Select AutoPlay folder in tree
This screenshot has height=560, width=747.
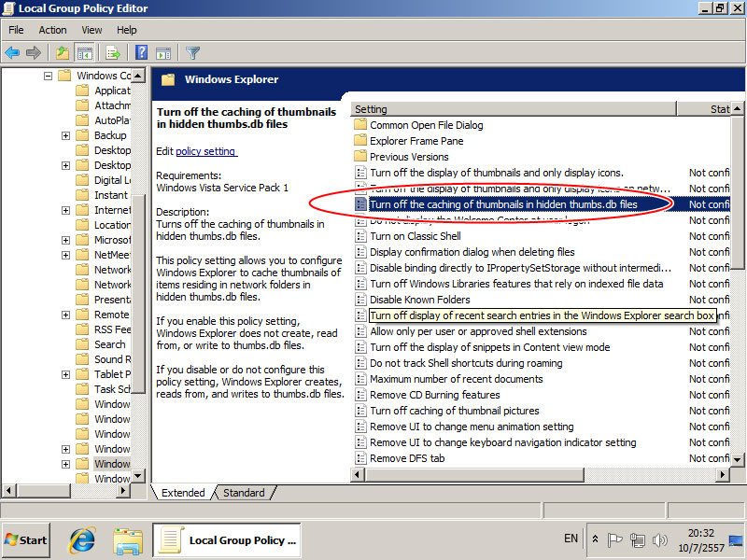pos(112,120)
